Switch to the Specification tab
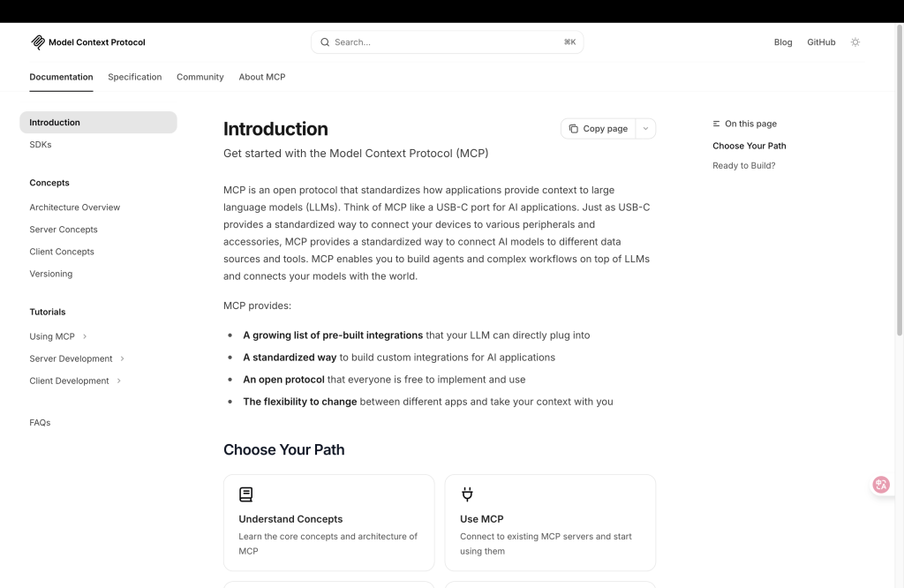Screen dimensions: 904x588 tap(135, 77)
